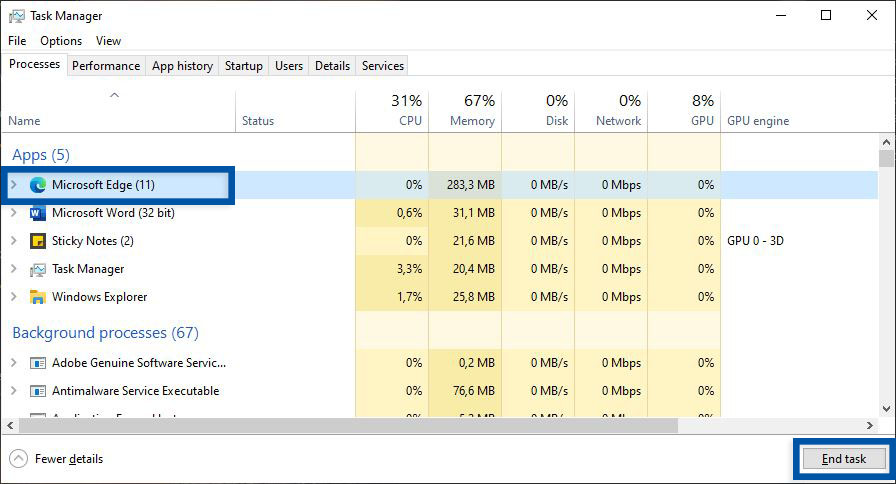
Task: Select the Sticky Notes (2) process name
Action: pyautogui.click(x=93, y=241)
